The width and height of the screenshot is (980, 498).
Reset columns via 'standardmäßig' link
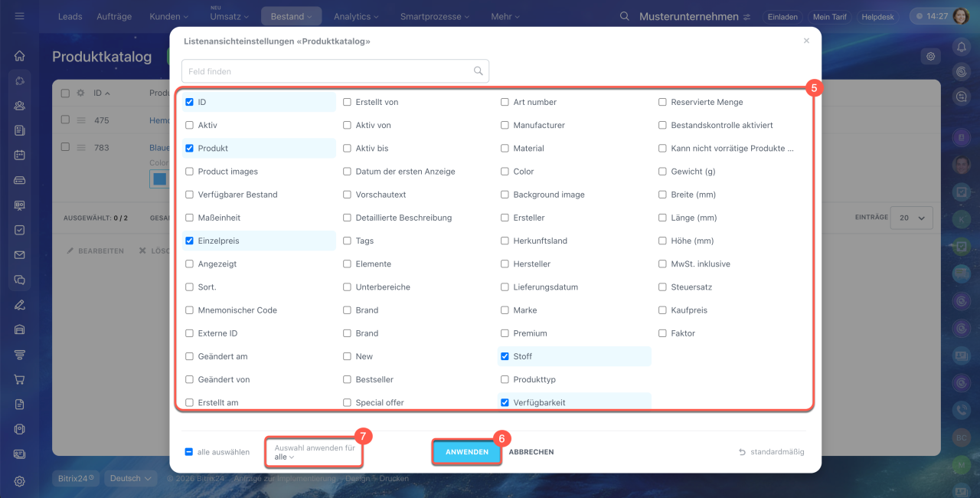click(772, 452)
